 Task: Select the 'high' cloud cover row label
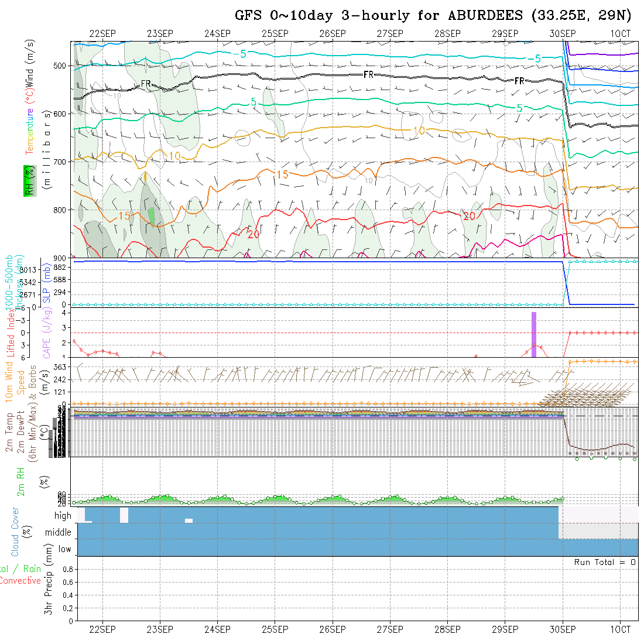[63, 516]
